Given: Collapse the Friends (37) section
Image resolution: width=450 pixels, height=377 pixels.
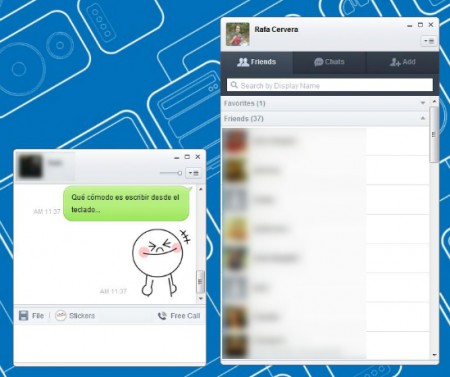Looking at the screenshot, I should [325, 119].
